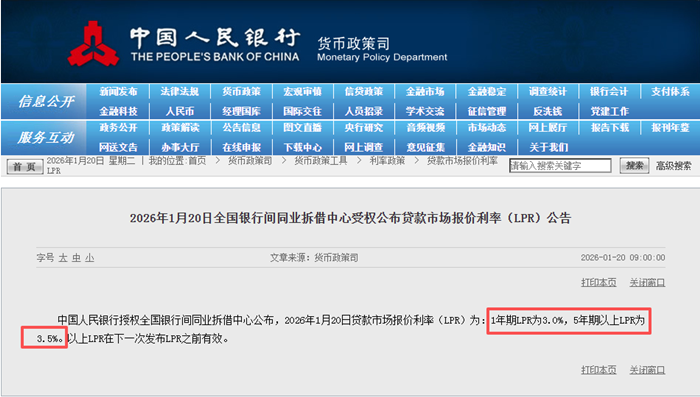Go to 经理国库 section
The height and width of the screenshot is (397, 700).
click(241, 111)
